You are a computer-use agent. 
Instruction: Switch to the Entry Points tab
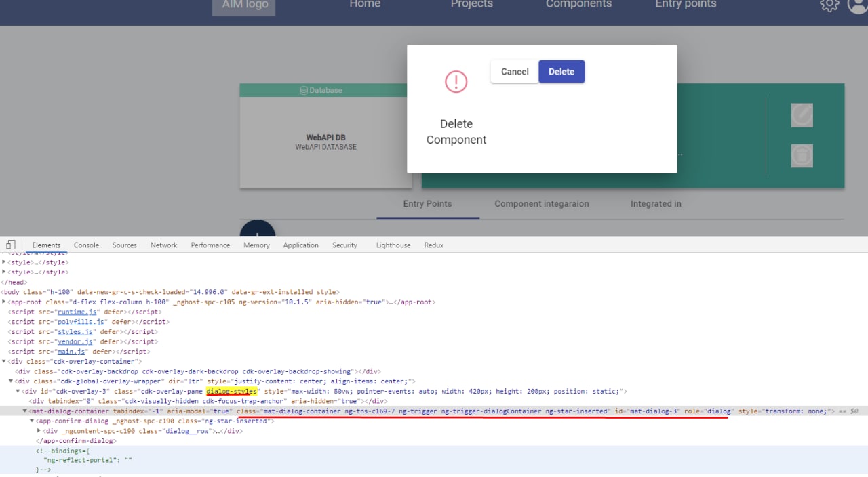pos(427,204)
